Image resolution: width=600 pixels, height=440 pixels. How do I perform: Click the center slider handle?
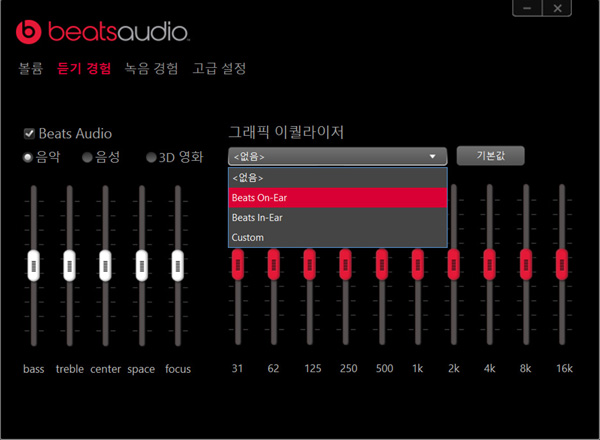pyautogui.click(x=106, y=266)
